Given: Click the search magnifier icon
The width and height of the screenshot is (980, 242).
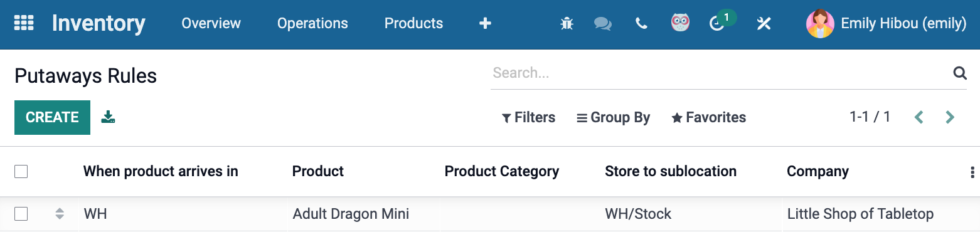Looking at the screenshot, I should 960,73.
